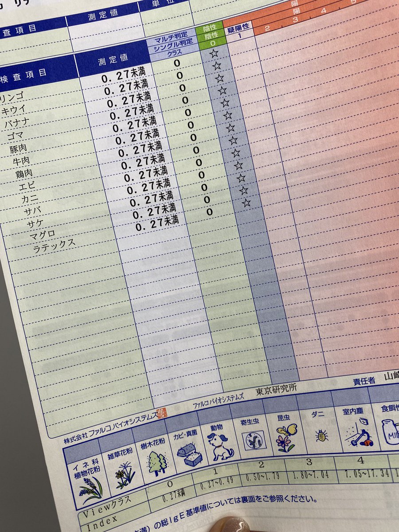Click the star in the ラテックス row

pos(246,203)
